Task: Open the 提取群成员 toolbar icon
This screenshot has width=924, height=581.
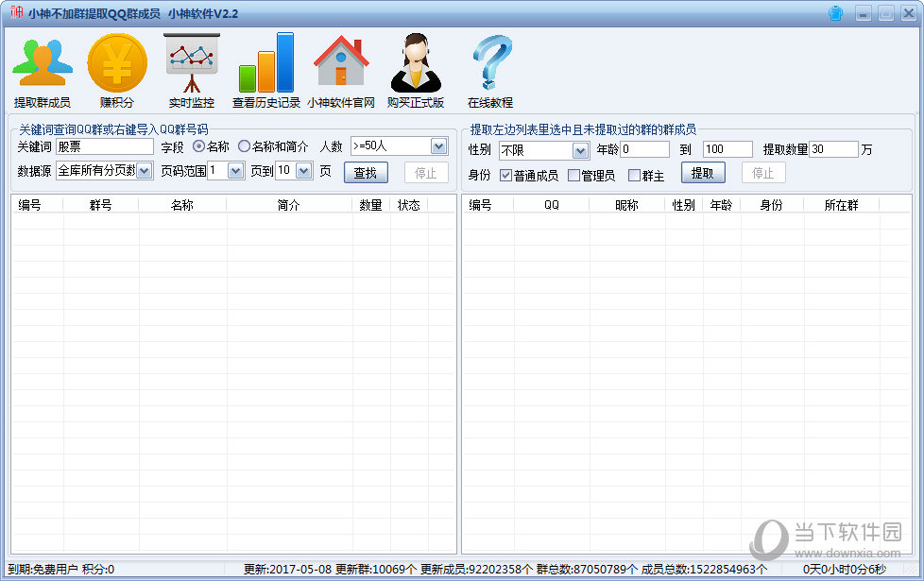Action: [x=42, y=71]
